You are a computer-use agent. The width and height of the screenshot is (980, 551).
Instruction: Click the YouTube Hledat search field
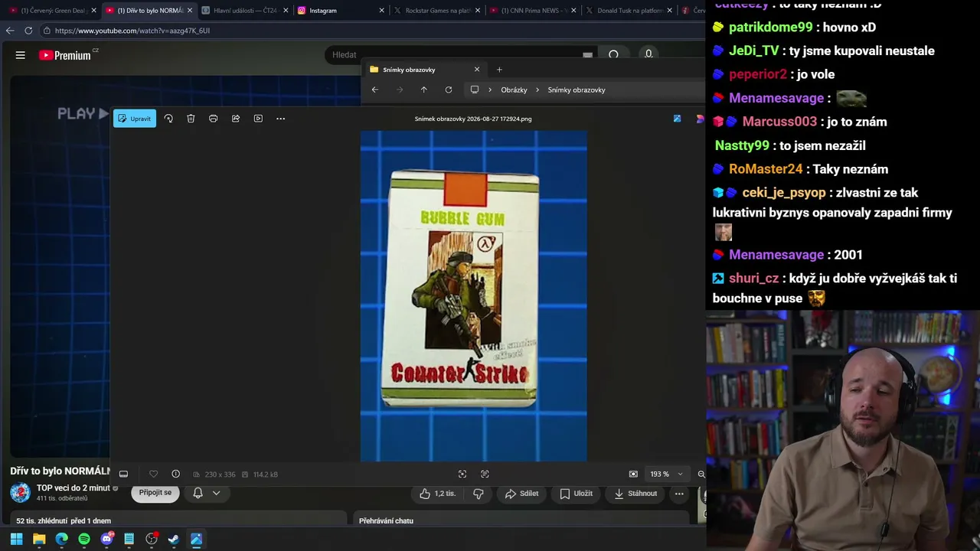(459, 55)
